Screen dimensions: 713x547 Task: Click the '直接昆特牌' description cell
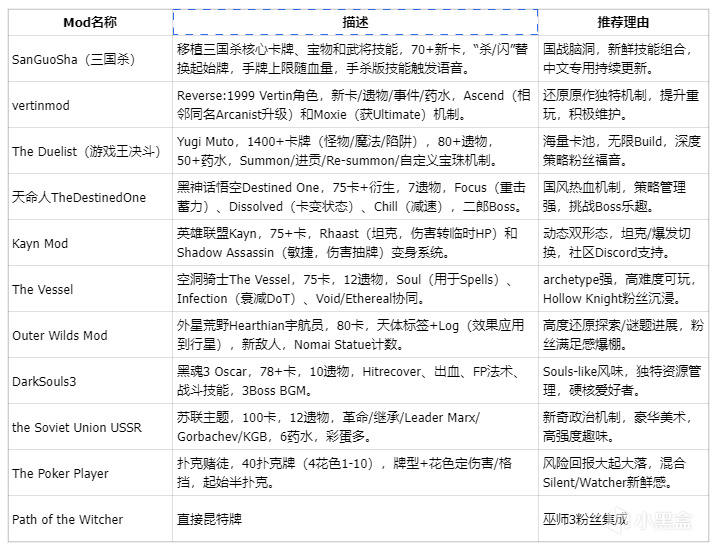point(355,519)
